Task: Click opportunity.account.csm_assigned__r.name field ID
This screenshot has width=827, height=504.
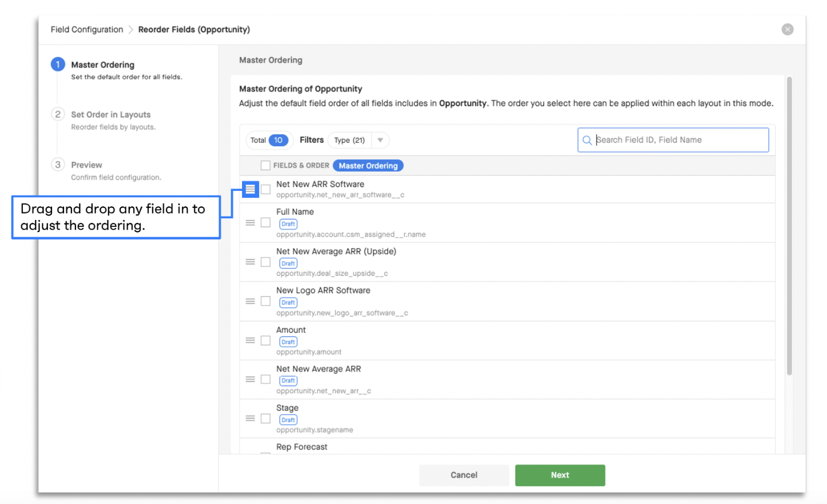Action: (x=351, y=234)
